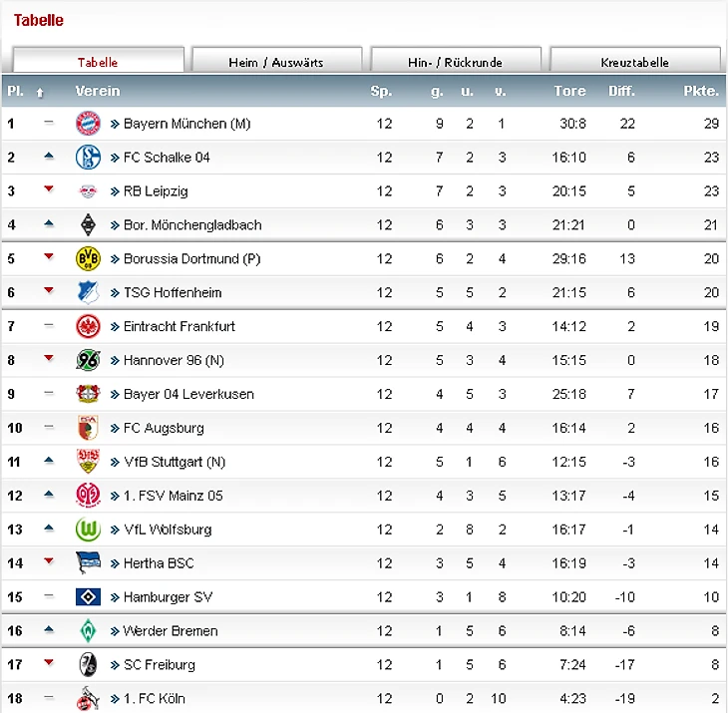Click the Borussia Dortmund BVB crest
The image size is (728, 713).
88,258
